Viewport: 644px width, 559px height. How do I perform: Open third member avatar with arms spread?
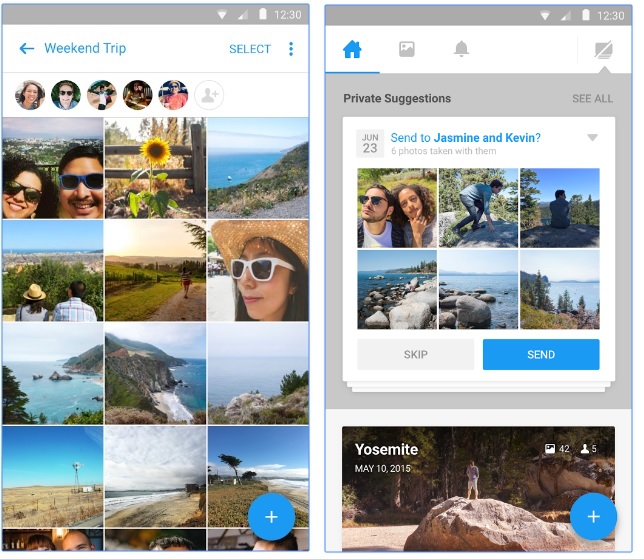[x=102, y=95]
